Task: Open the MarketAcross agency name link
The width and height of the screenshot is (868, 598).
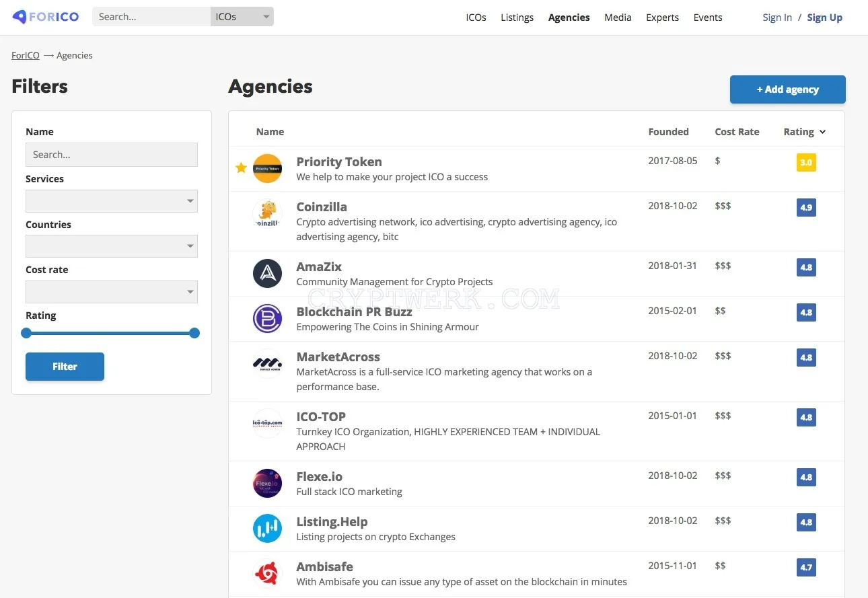Action: point(338,357)
